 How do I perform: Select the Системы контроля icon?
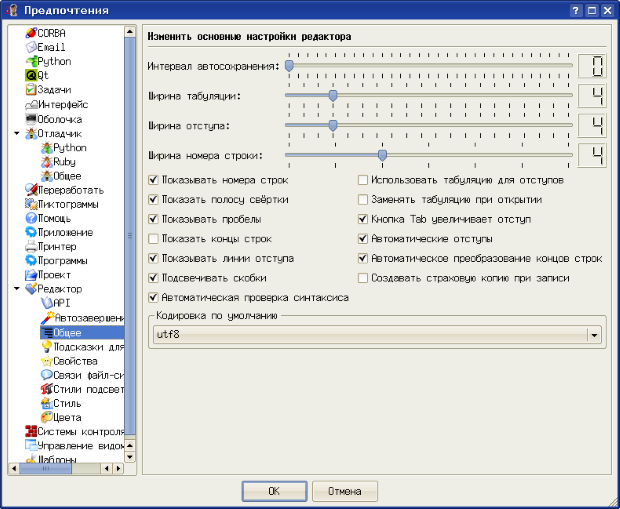pos(31,431)
